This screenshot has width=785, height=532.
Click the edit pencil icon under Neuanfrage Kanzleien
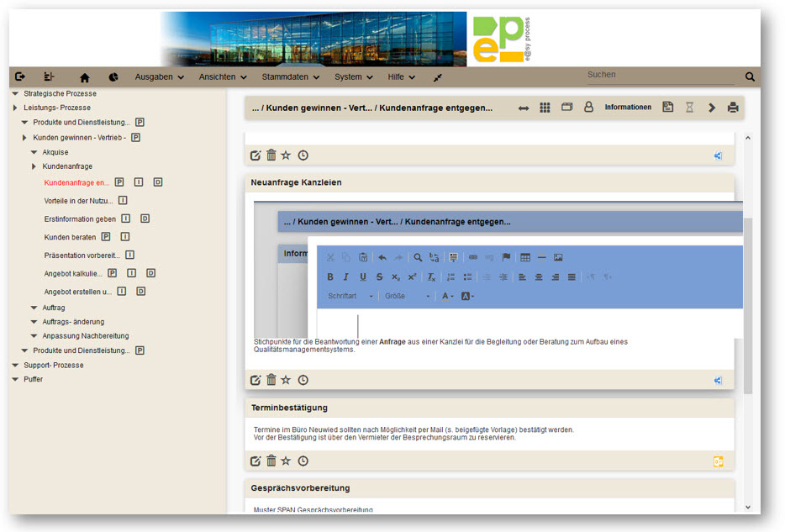(256, 380)
